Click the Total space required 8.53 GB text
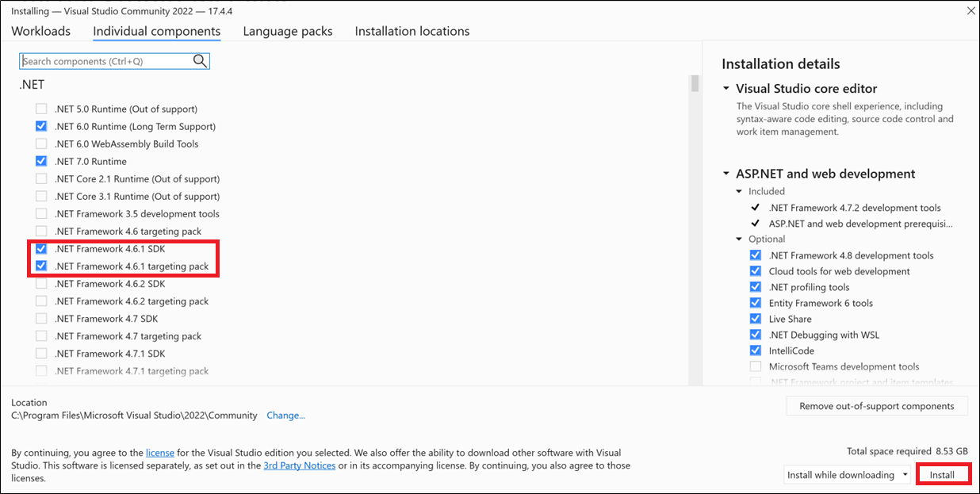 [x=907, y=451]
